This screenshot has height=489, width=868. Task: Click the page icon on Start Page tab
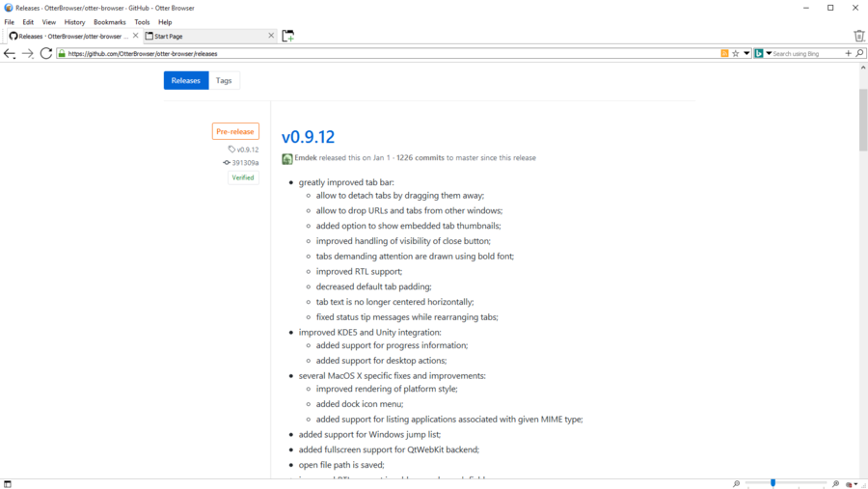(149, 36)
